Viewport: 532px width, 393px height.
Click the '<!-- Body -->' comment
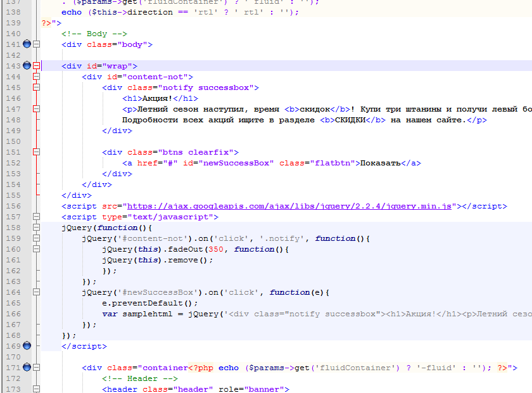pos(94,34)
